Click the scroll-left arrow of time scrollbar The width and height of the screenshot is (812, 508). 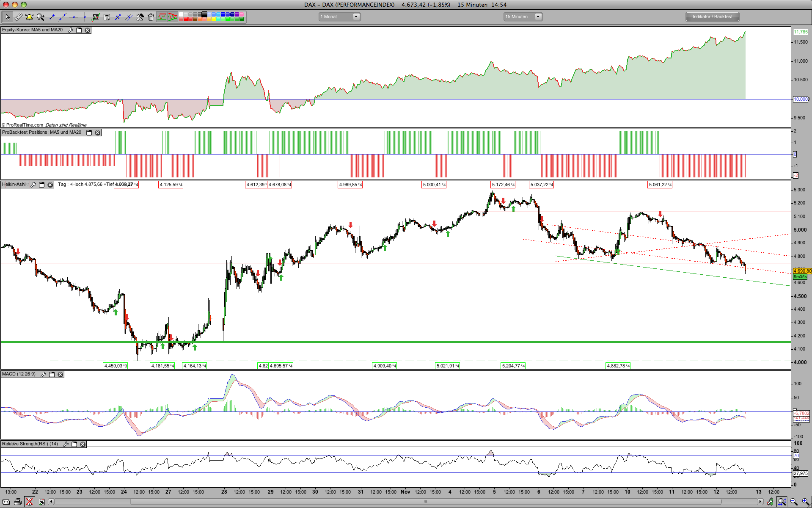tap(51, 502)
